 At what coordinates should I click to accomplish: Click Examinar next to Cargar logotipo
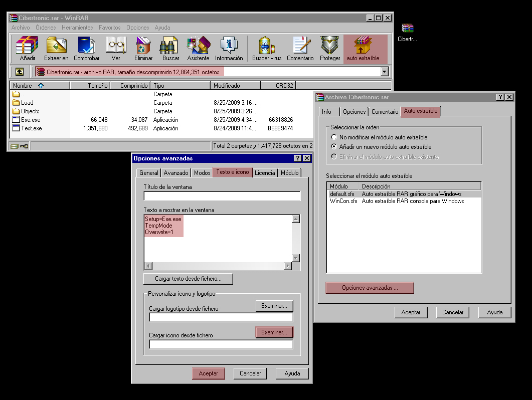point(274,306)
